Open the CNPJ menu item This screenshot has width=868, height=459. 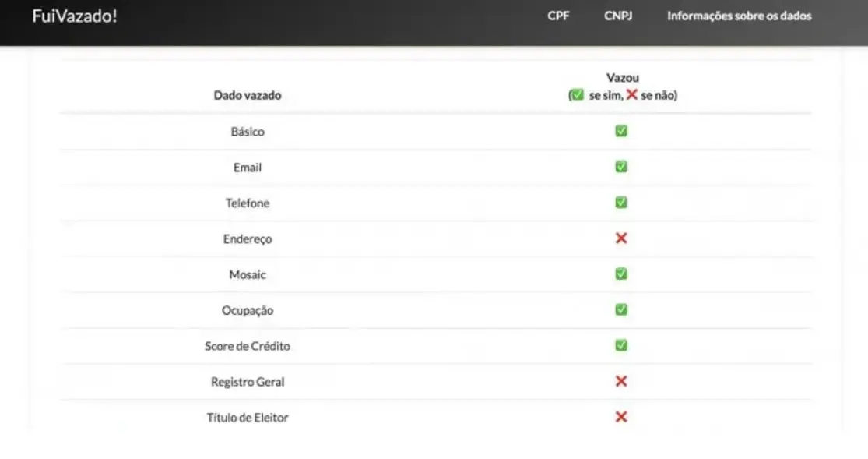click(x=618, y=16)
